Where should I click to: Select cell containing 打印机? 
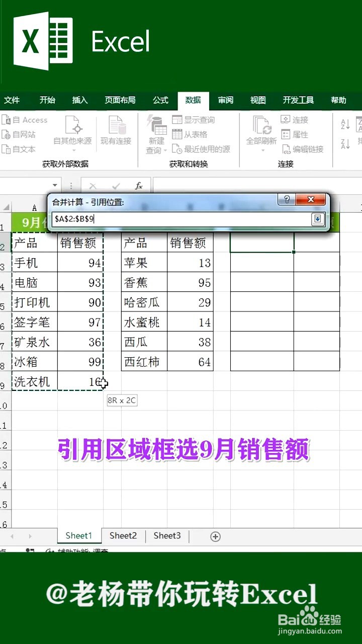(34, 302)
